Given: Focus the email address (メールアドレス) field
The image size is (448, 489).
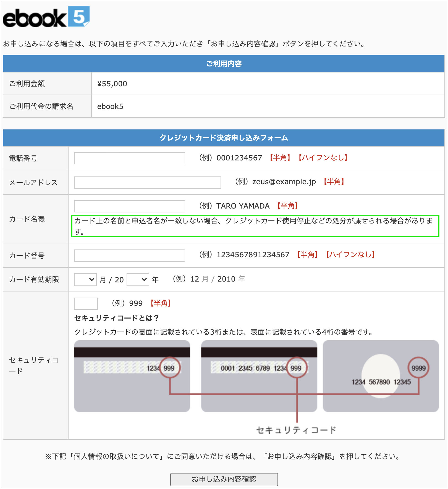Looking at the screenshot, I should (147, 183).
